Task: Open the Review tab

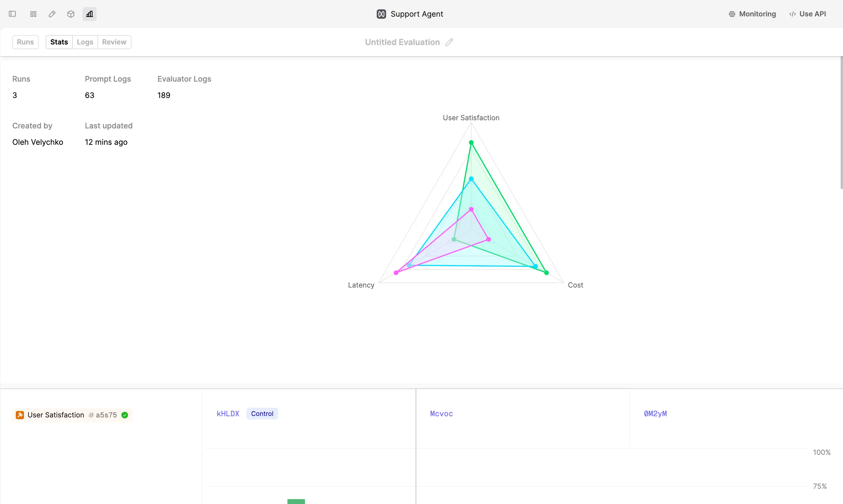Action: click(x=114, y=42)
